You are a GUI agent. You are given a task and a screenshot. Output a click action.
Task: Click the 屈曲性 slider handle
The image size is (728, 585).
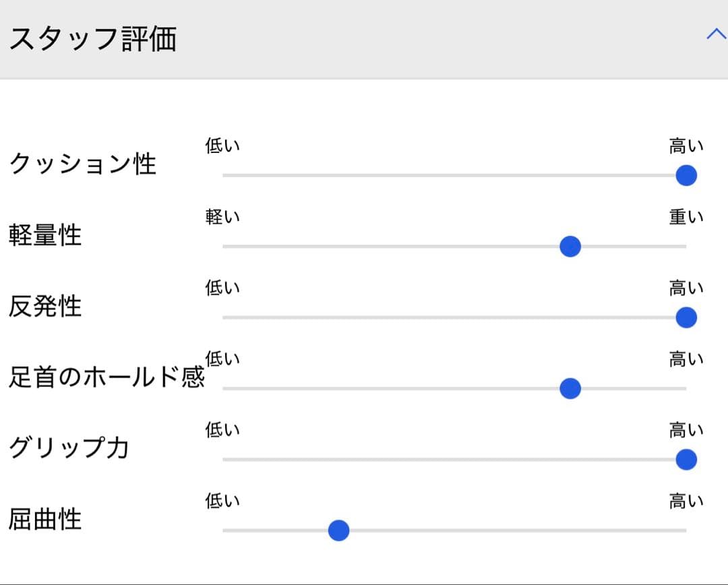[x=338, y=531]
